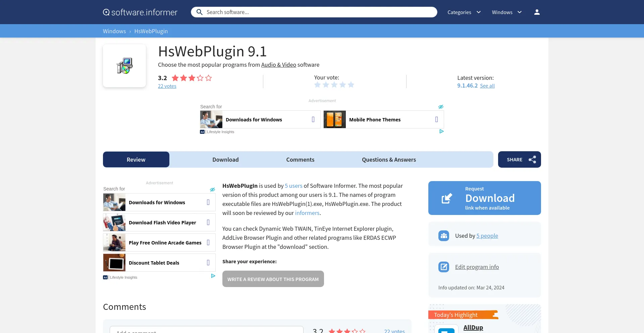The image size is (644, 333).
Task: Click version number 9.1.46.2
Action: point(467,86)
